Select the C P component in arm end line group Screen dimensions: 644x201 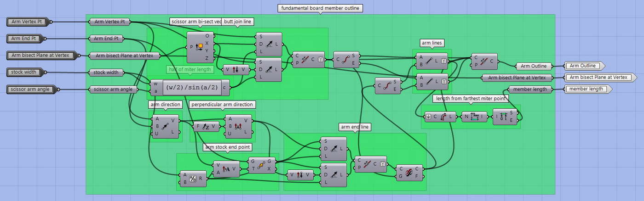coord(371,164)
